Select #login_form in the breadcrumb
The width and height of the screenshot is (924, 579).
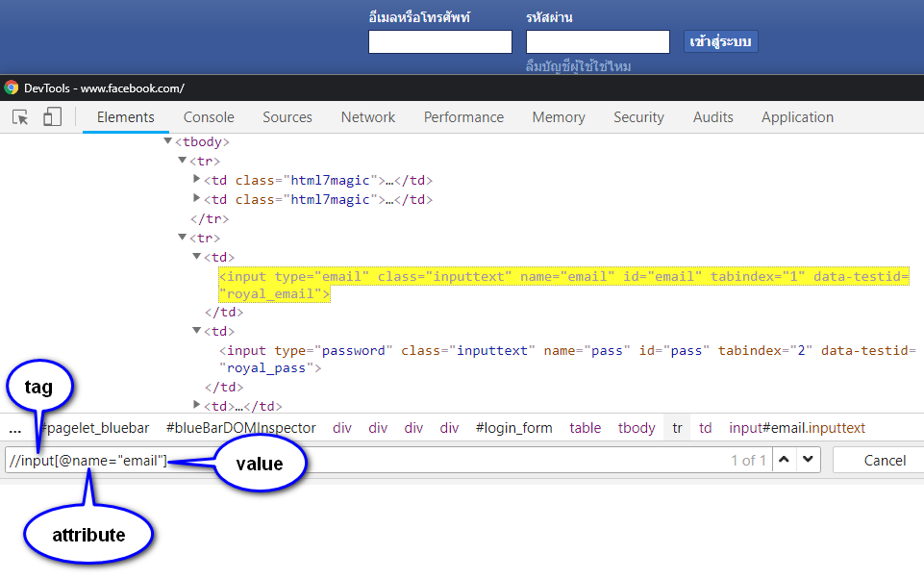click(513, 428)
